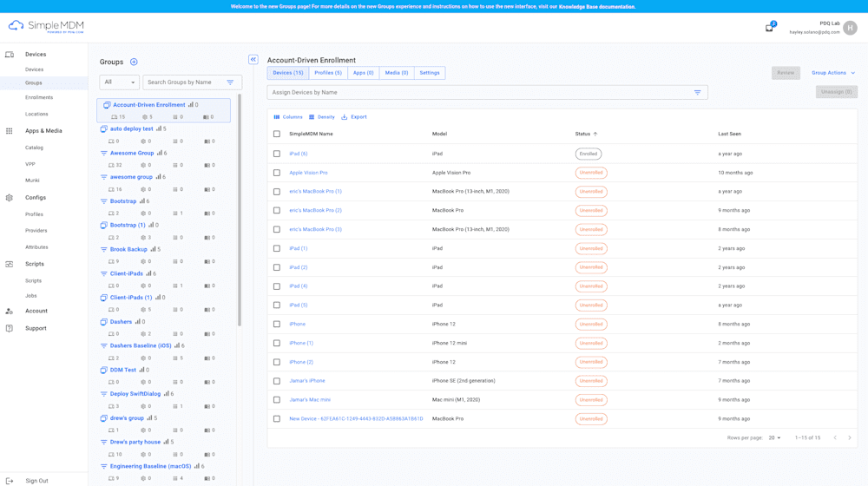Click the Support help icon
Viewport: 868px width, 486px height.
[10, 328]
